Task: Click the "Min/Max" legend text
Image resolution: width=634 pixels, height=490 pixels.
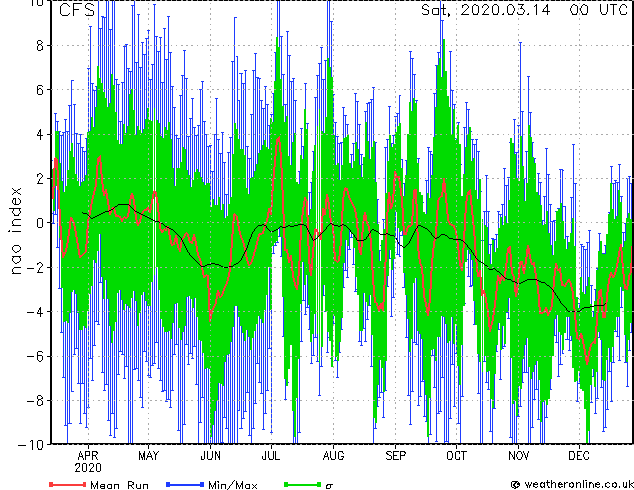Action: (x=232, y=485)
